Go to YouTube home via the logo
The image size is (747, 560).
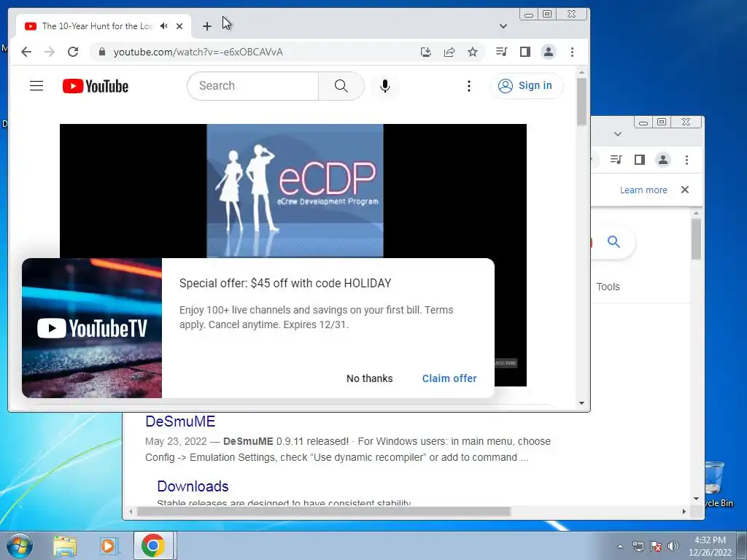point(96,86)
